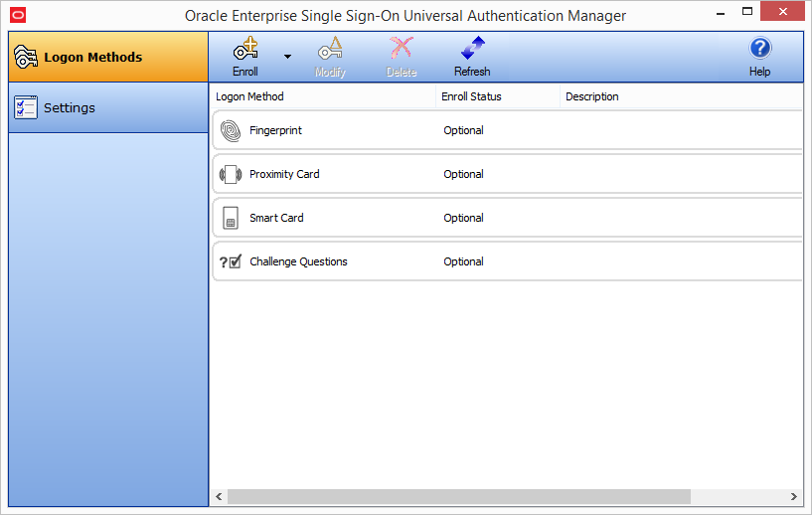This screenshot has width=812, height=515.
Task: Select the Proximity Card row label
Action: [x=284, y=174]
